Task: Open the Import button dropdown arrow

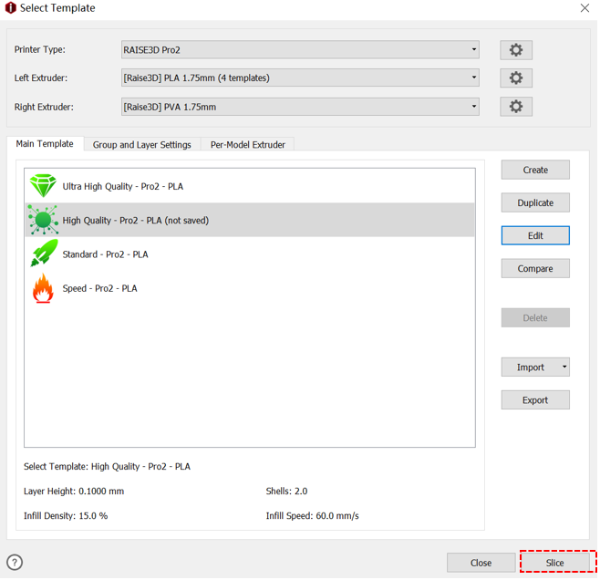Action: [x=564, y=367]
